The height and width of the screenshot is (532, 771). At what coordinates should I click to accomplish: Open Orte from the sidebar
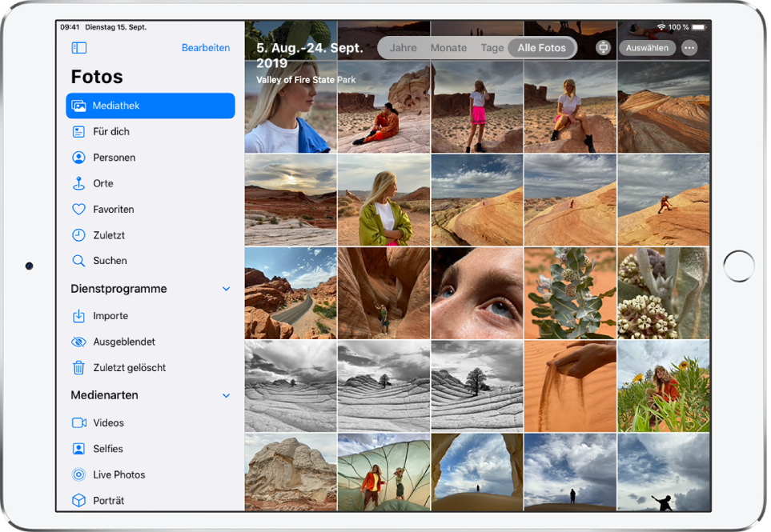[80, 182]
